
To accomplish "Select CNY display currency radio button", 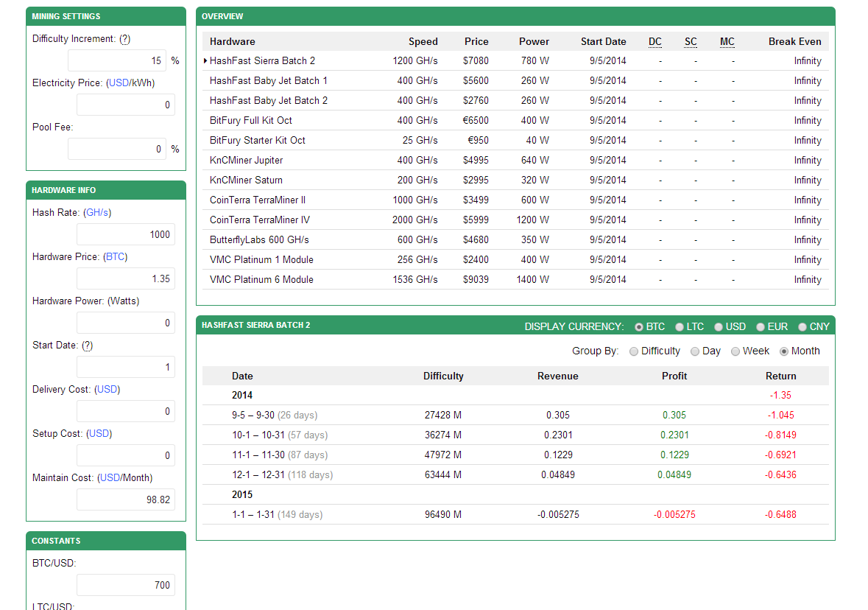I will click(x=802, y=327).
